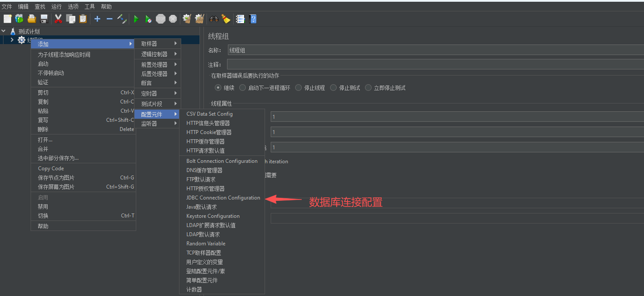Expand the thread group tree node
Viewport: 644px width, 296px height.
pyautogui.click(x=12, y=40)
